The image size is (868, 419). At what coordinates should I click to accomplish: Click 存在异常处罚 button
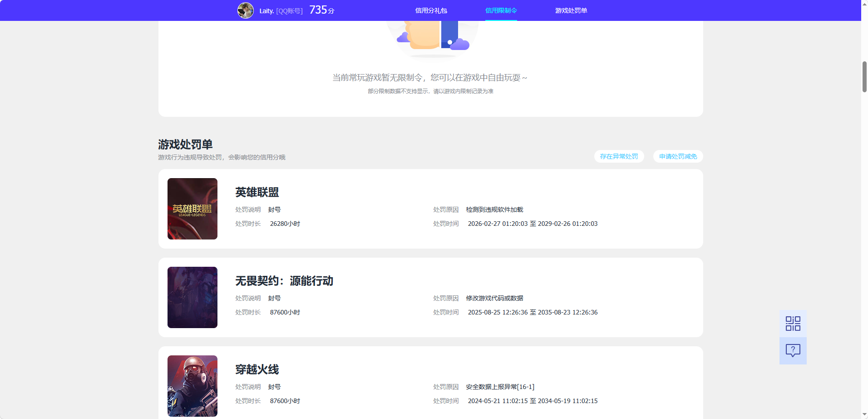(x=619, y=156)
